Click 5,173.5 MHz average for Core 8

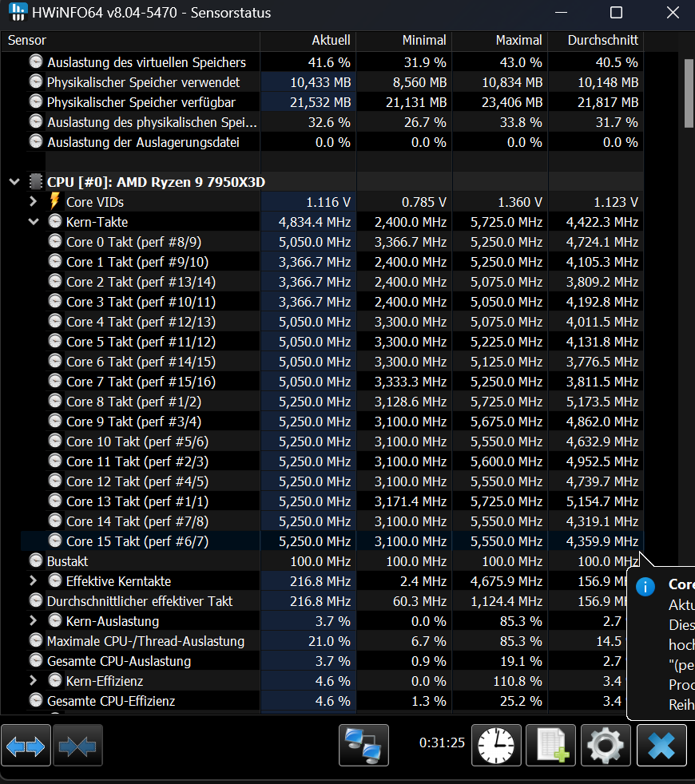(x=602, y=402)
